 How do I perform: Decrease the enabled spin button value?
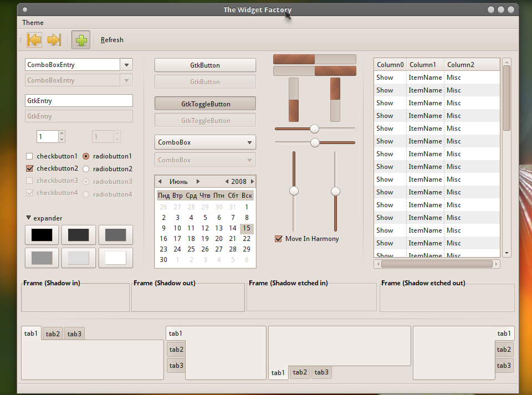coord(62,140)
